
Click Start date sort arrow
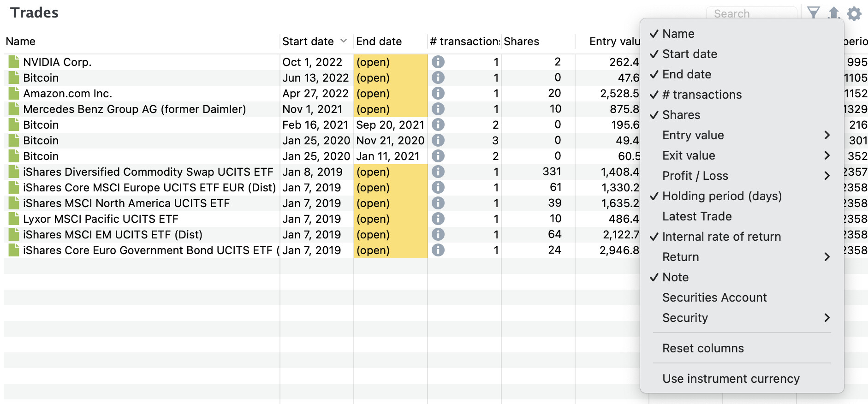pos(344,41)
